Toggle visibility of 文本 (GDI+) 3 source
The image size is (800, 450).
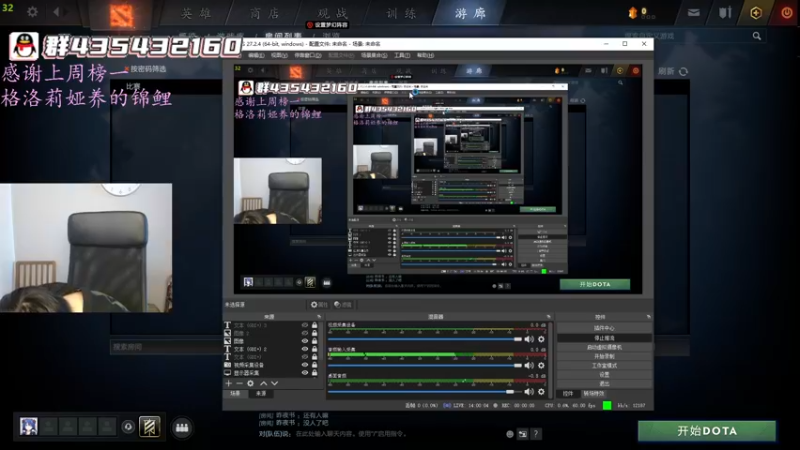click(x=305, y=325)
